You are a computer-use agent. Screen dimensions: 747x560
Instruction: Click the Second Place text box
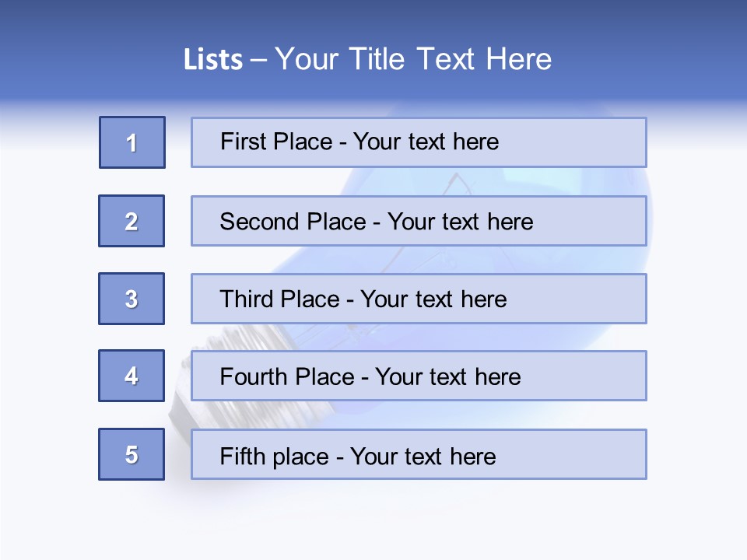click(419, 221)
